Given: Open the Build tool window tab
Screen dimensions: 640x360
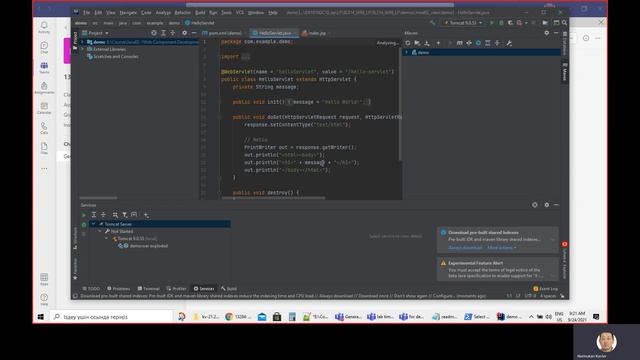Looking at the screenshot, I should pyautogui.click(x=229, y=289).
